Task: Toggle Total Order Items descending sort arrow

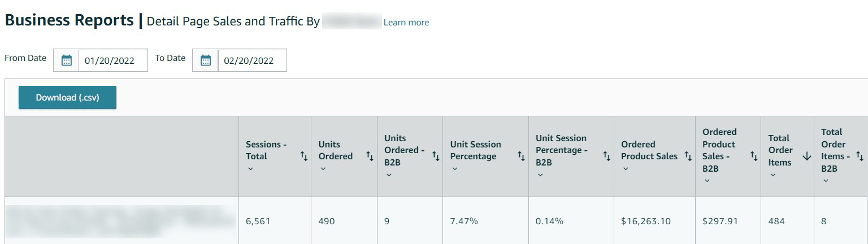Action: click(x=806, y=156)
